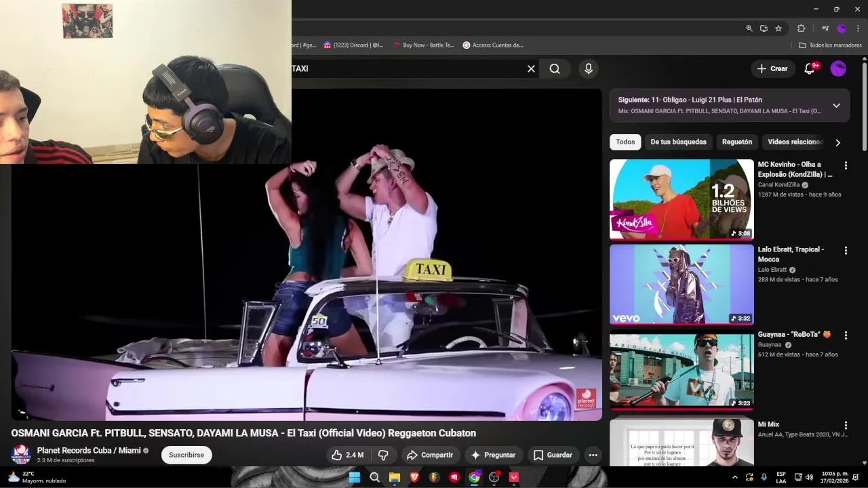Viewport: 868px width, 488px height.
Task: Click the Compartir share button
Action: [430, 455]
